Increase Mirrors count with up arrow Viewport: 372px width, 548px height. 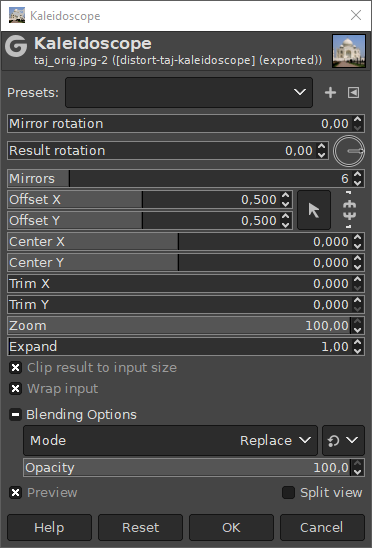pyautogui.click(x=357, y=174)
